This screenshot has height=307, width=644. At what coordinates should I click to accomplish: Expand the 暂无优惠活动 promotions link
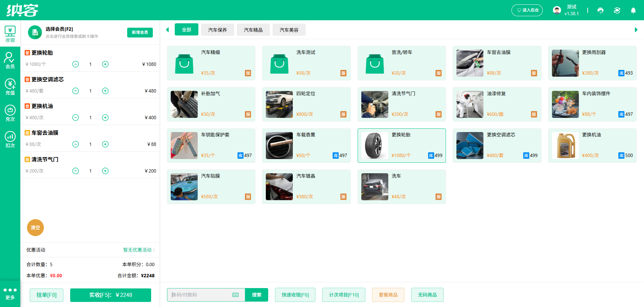[x=139, y=250]
